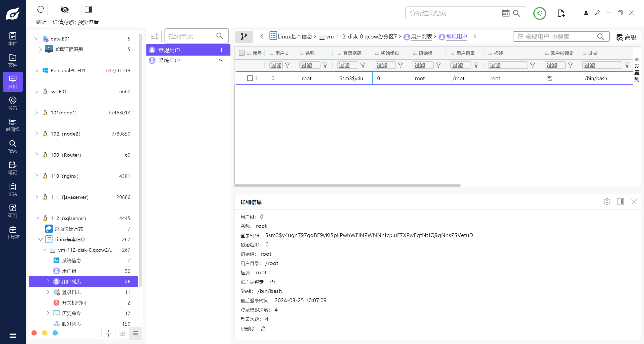Click the calendar icon in analysis search box

click(505, 13)
